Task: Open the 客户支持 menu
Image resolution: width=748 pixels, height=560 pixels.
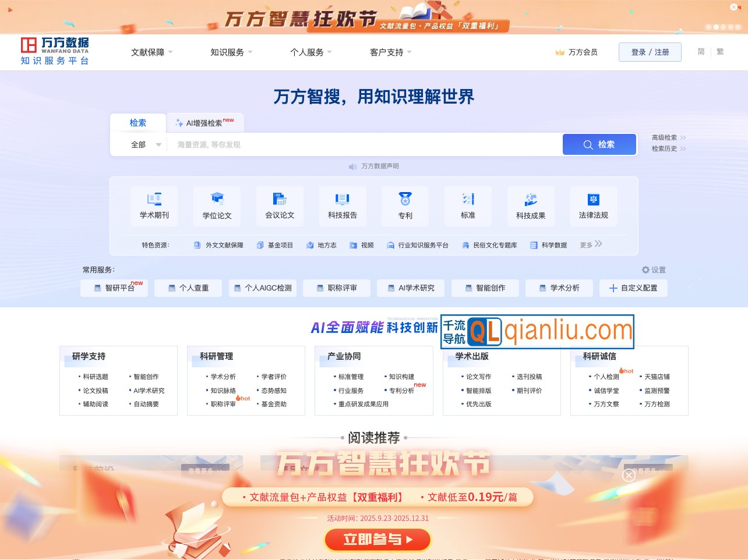Action: [388, 52]
